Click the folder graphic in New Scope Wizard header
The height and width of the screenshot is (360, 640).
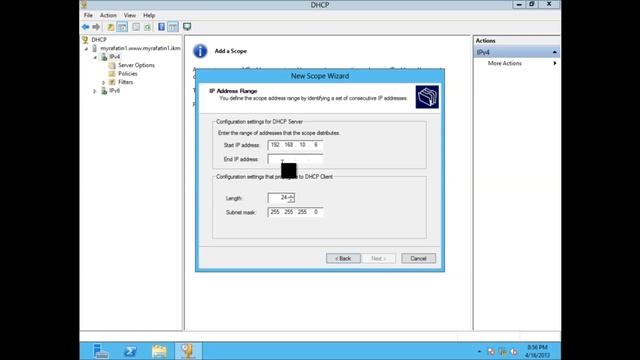click(427, 97)
